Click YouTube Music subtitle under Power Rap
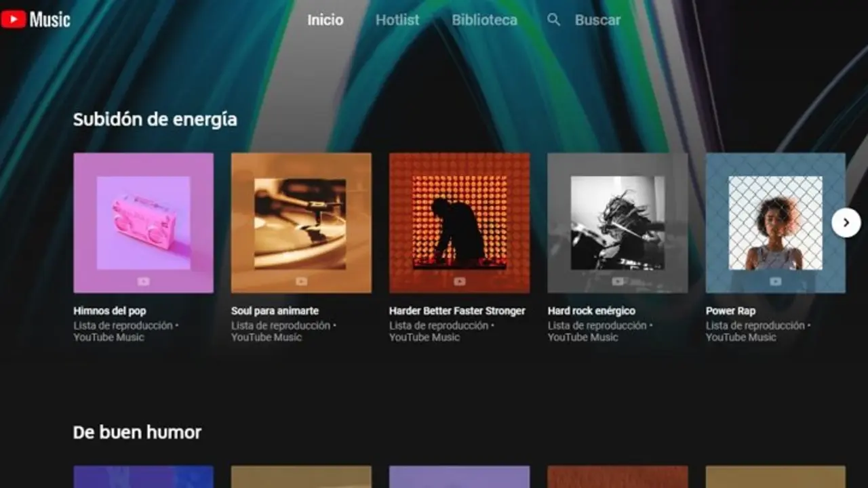Viewport: 868px width, 488px height. click(x=741, y=338)
